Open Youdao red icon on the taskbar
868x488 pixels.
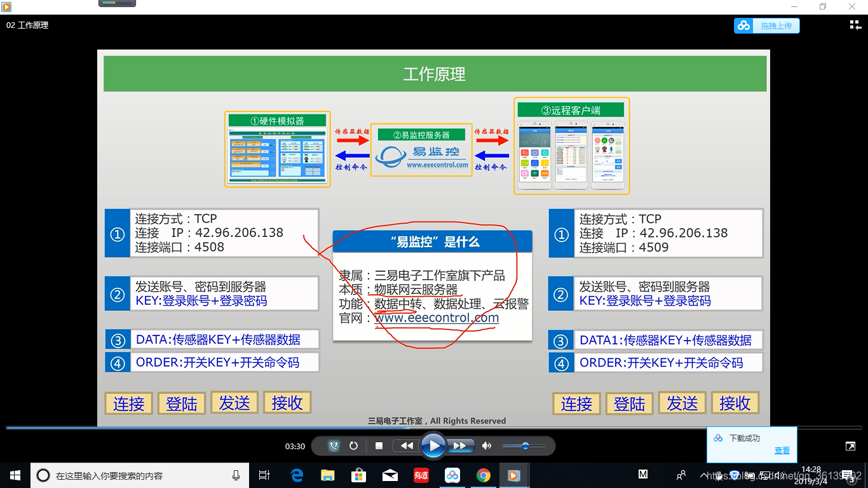(421, 475)
